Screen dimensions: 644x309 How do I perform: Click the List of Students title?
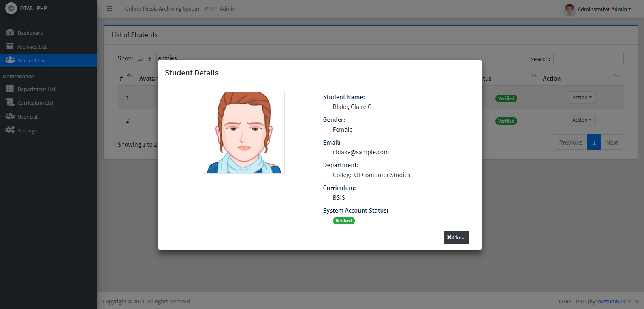(x=135, y=35)
